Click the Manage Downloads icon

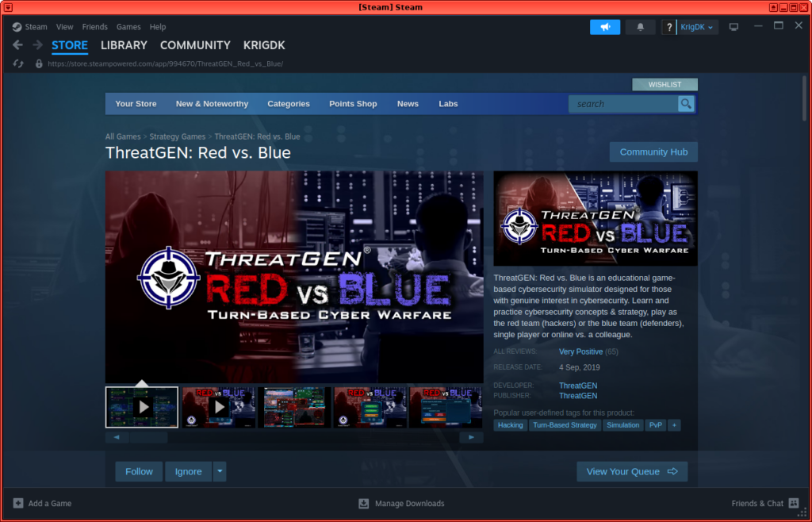pyautogui.click(x=363, y=503)
